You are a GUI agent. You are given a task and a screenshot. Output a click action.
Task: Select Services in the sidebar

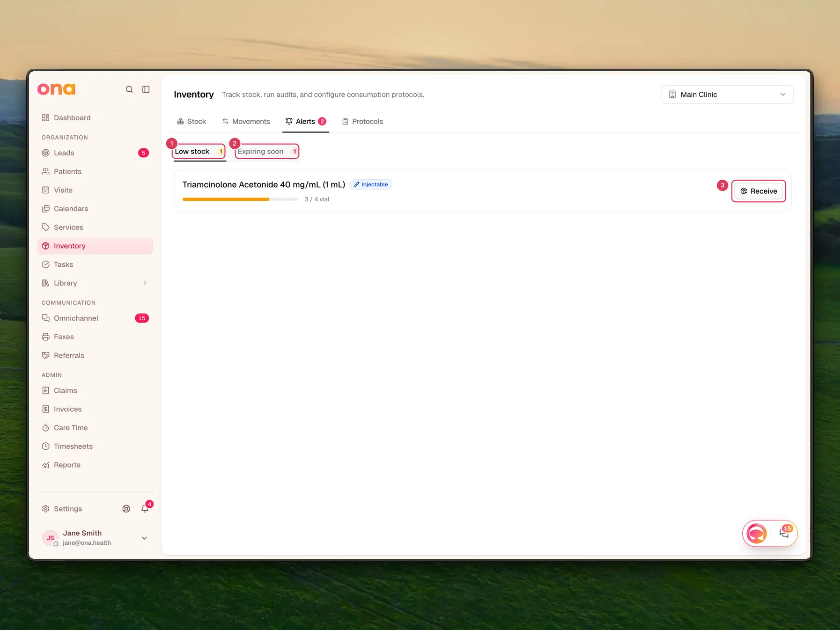[95, 227]
